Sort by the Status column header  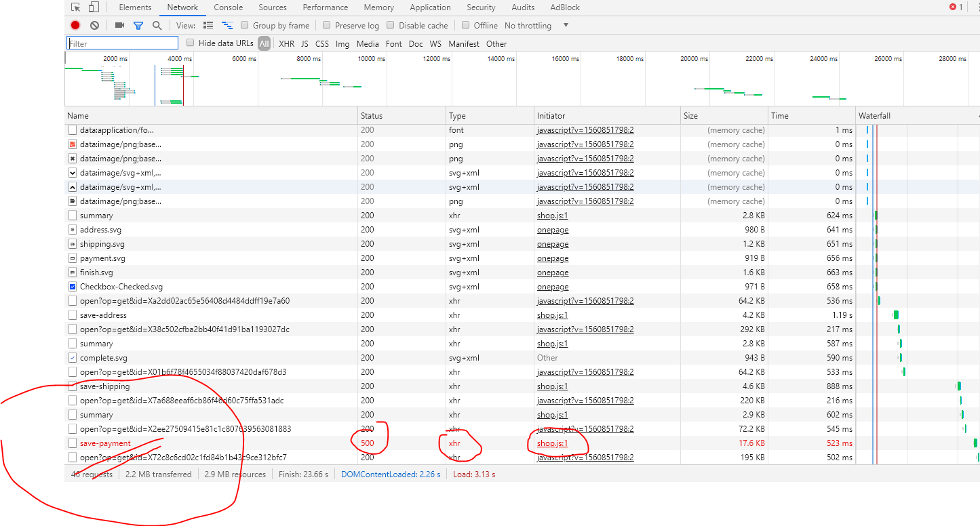pos(401,116)
